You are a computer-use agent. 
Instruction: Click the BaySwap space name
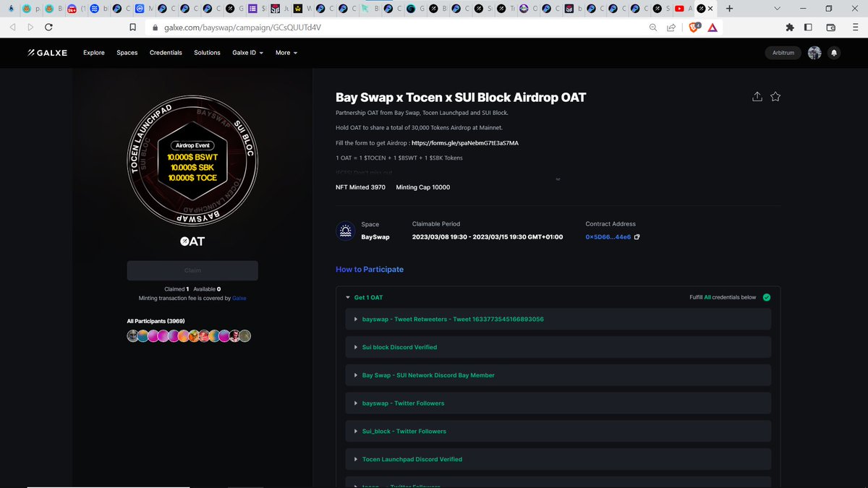click(375, 237)
